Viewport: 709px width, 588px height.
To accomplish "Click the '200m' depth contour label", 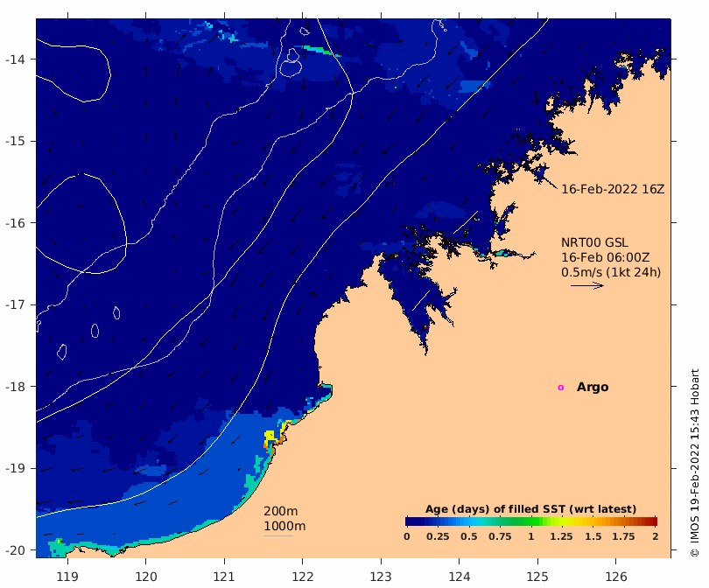I will pos(280,511).
